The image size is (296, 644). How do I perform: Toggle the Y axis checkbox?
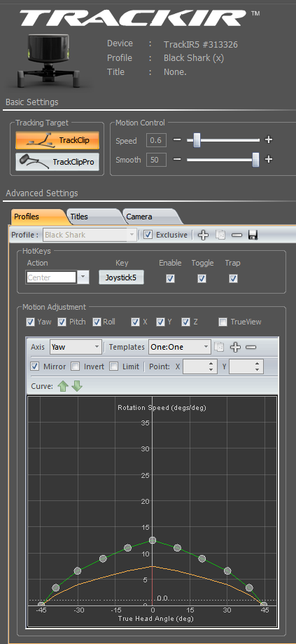[x=161, y=322]
